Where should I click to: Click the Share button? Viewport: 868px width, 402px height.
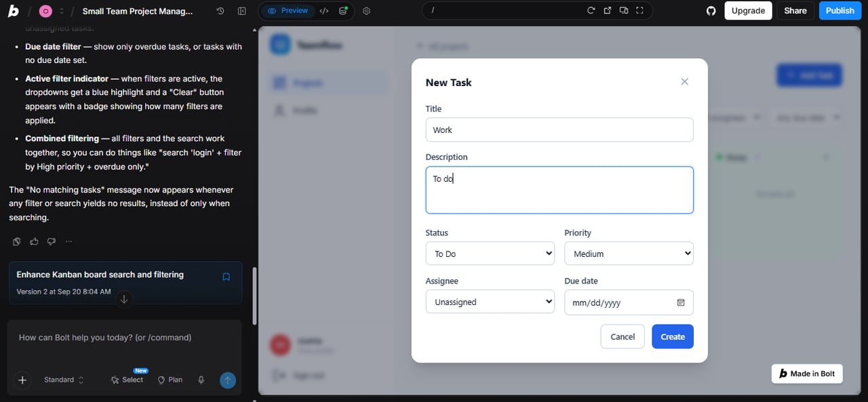pyautogui.click(x=795, y=11)
